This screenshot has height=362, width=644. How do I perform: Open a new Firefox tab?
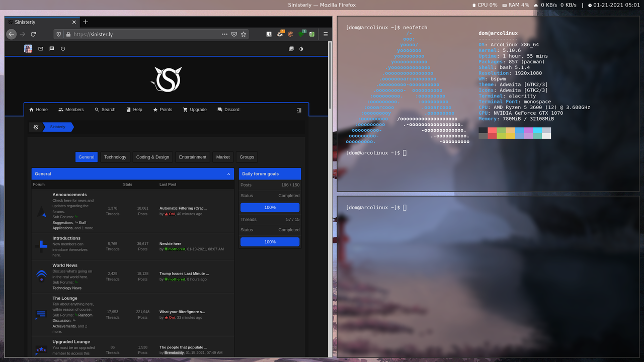(86, 22)
